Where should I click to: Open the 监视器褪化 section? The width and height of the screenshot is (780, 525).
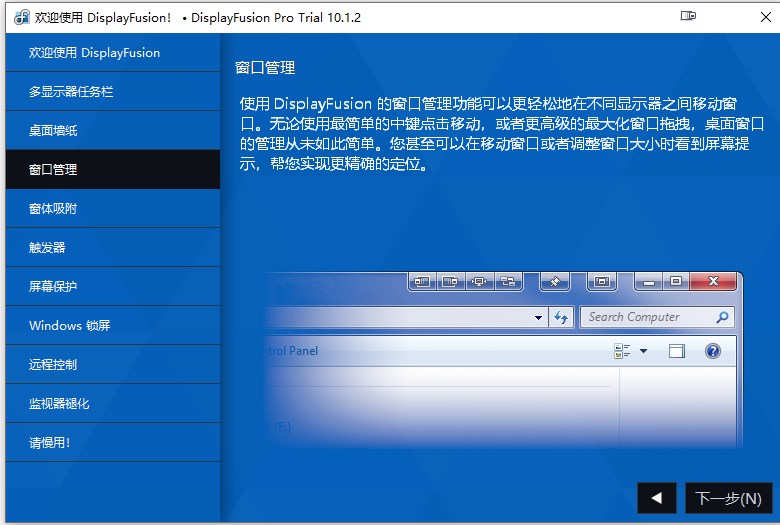pos(113,404)
